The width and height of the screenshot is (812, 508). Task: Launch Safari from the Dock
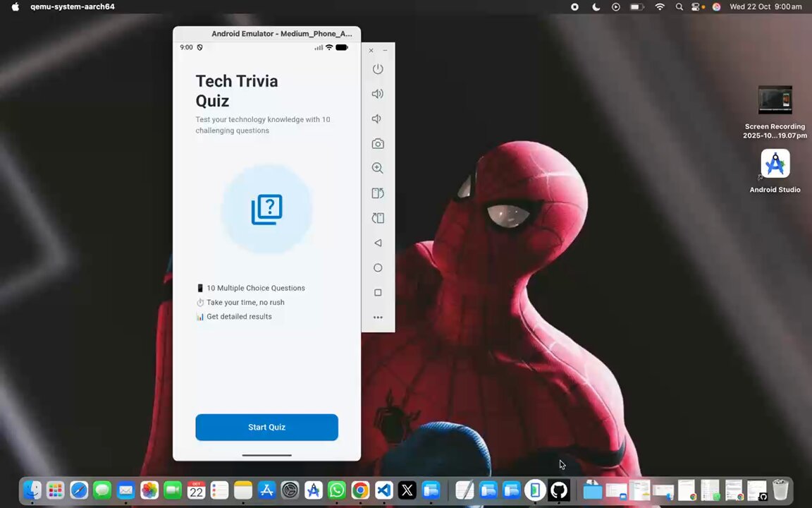pyautogui.click(x=79, y=490)
